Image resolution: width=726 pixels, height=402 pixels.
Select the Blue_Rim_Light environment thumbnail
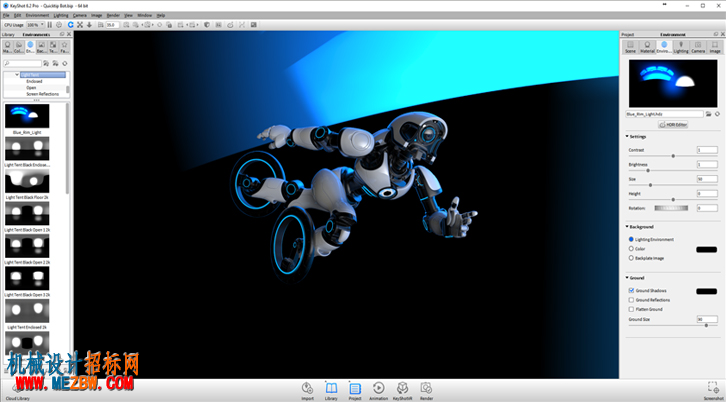pos(27,116)
